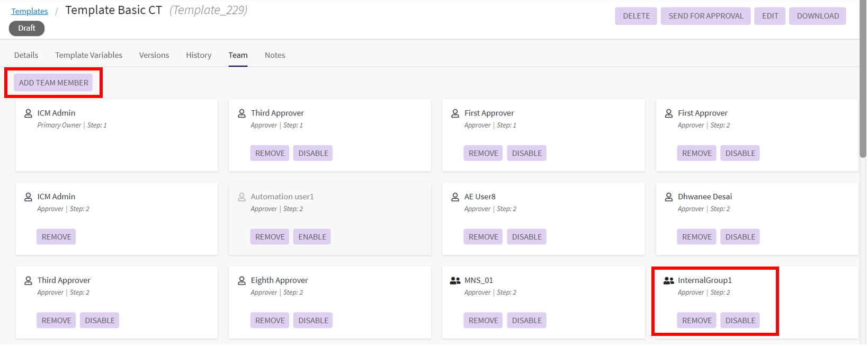
Task: Click the group icon beside MNS_01
Action: pos(455,281)
